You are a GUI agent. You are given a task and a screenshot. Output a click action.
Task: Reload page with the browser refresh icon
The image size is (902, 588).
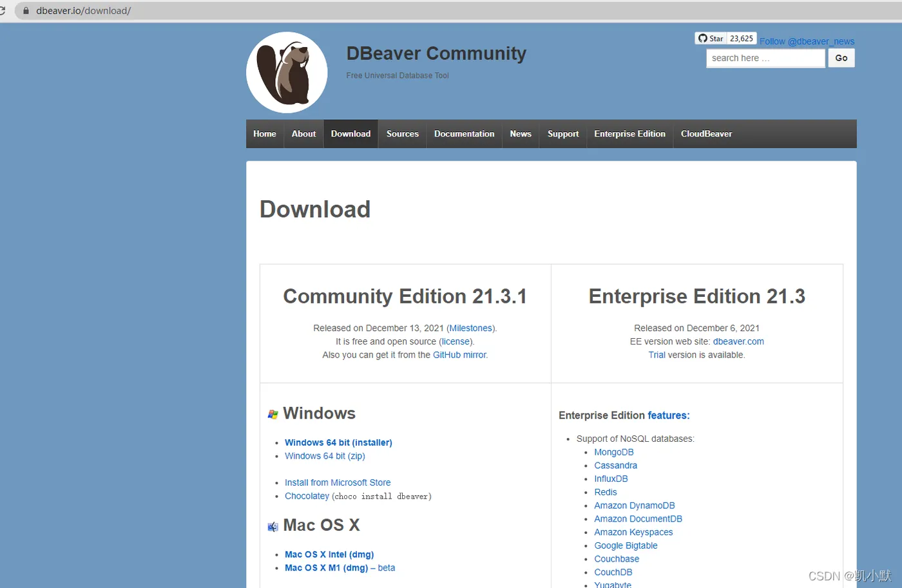[x=2, y=11]
